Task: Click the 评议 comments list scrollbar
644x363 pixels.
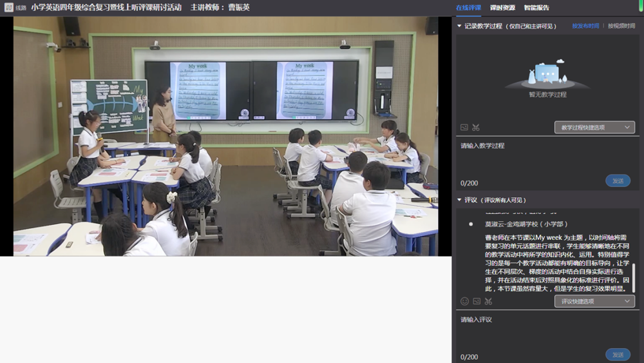Action: coord(634,277)
